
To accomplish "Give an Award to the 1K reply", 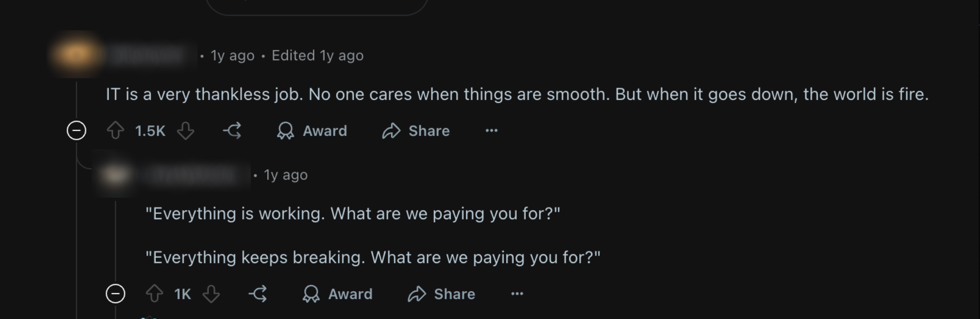I will point(338,294).
